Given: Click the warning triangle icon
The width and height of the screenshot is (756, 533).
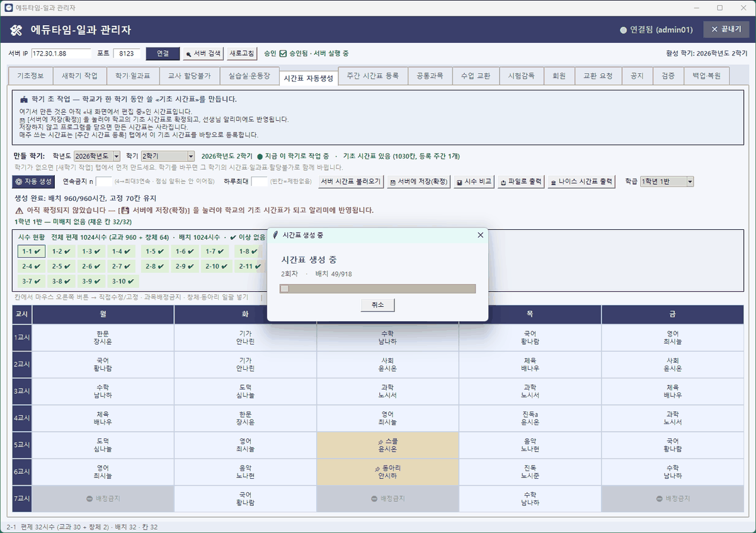Looking at the screenshot, I should coord(19,210).
